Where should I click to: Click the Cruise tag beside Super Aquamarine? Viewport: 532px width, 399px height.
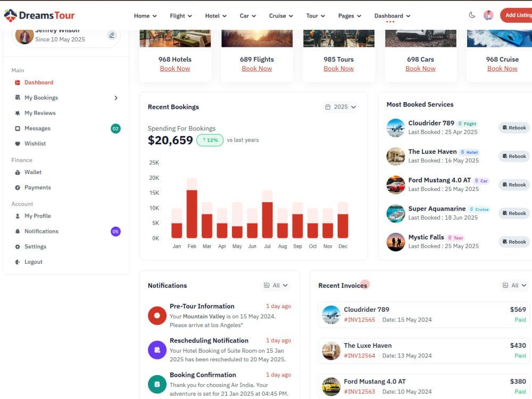[479, 209]
